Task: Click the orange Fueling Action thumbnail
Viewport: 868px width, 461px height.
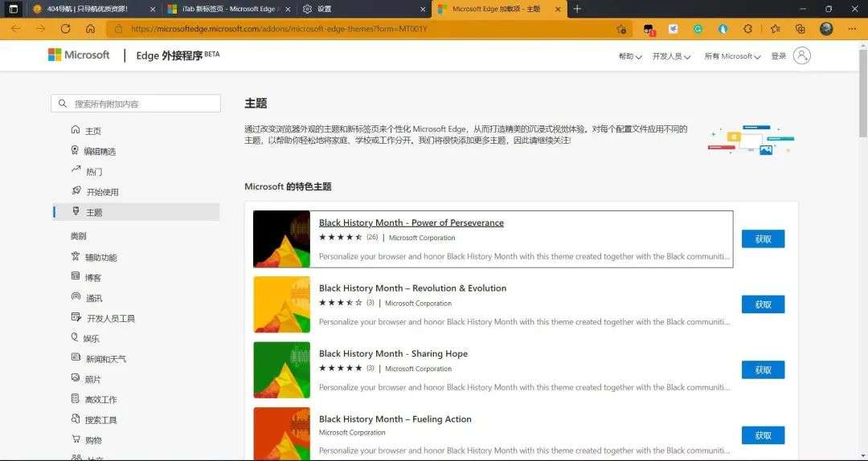Action: click(282, 434)
